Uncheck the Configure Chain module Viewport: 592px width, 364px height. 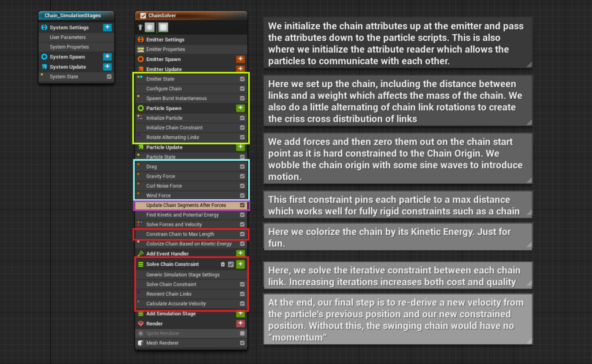coord(242,88)
